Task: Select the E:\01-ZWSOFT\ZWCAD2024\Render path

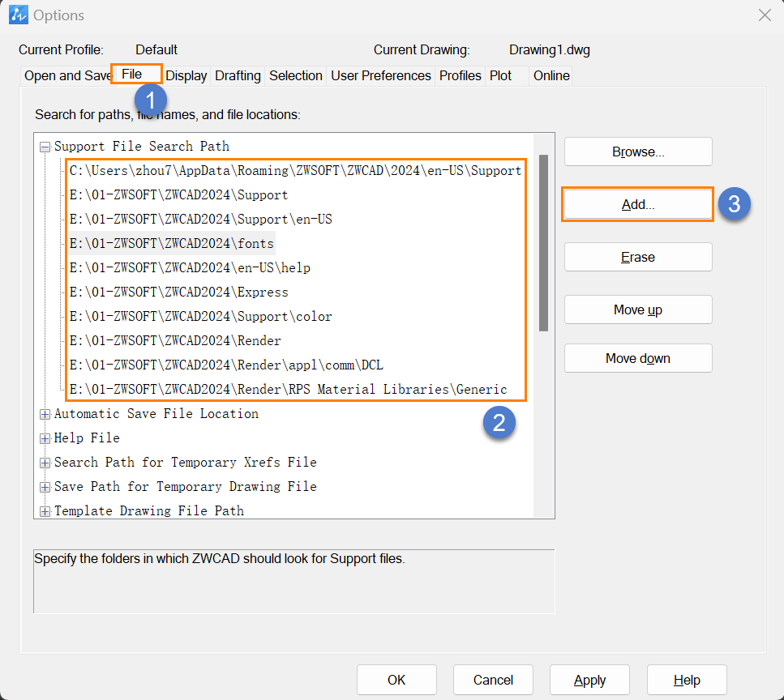Action: [175, 341]
